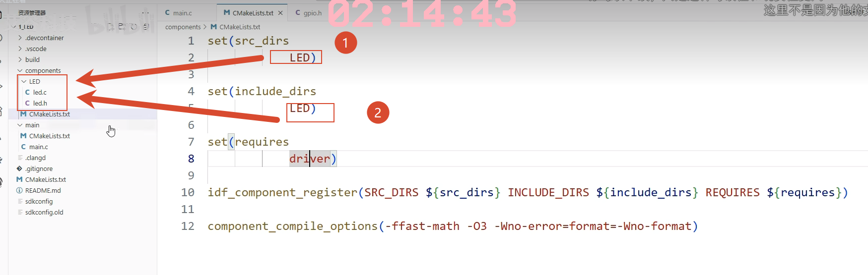868x275 pixels.
Task: Click the New File icon in Explorer header
Action: pos(110,27)
